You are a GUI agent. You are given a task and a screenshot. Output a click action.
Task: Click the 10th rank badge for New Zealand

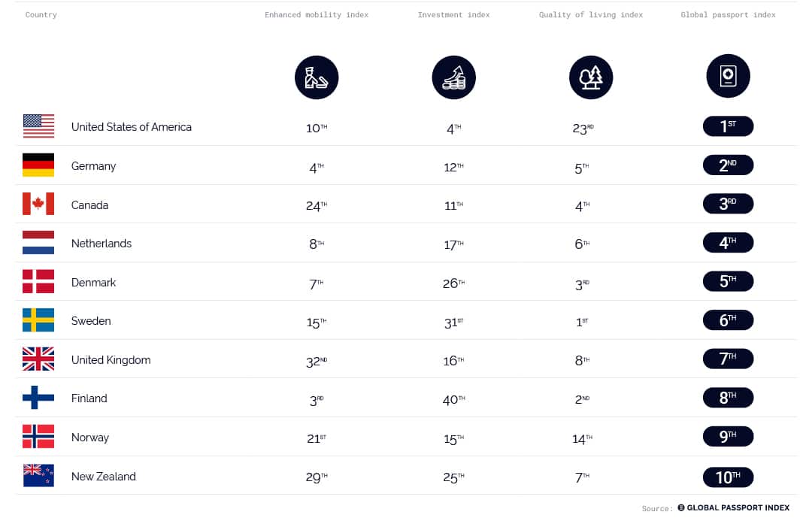click(x=728, y=477)
